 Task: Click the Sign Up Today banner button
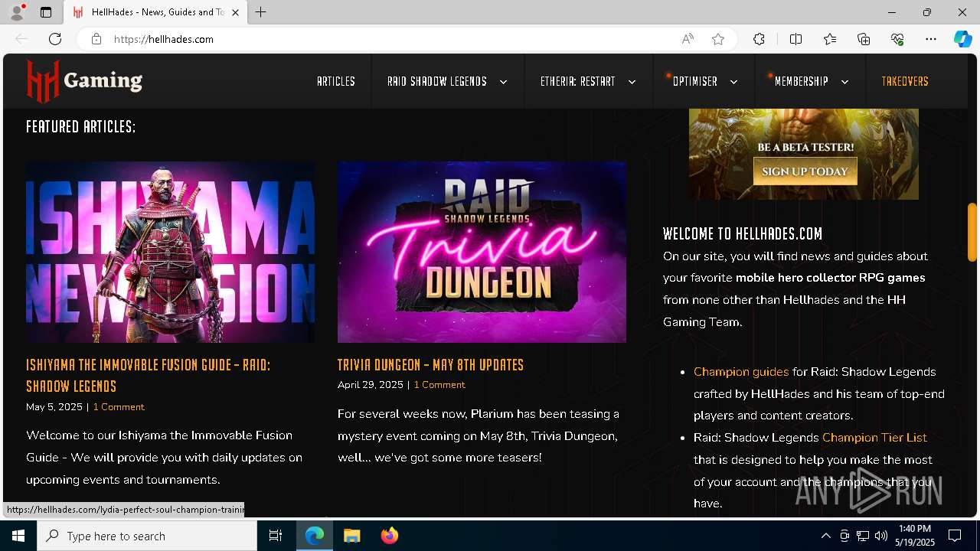(x=805, y=171)
